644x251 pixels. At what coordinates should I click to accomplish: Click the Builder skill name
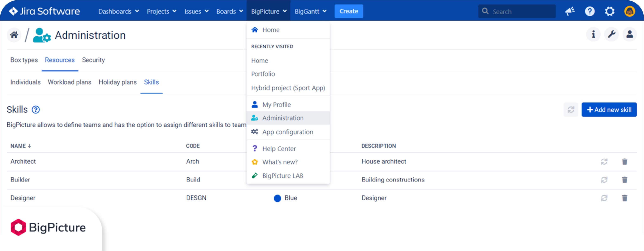point(20,180)
